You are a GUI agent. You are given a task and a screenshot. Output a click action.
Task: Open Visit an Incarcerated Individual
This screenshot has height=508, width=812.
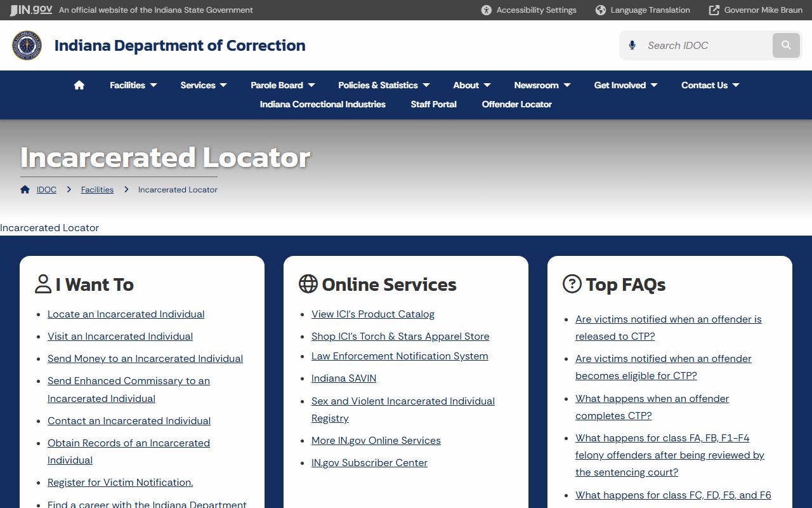[x=121, y=337]
